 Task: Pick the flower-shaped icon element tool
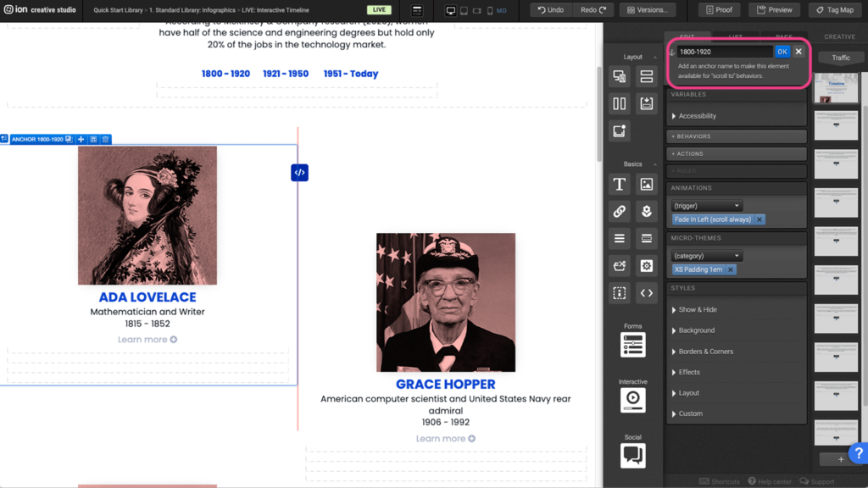coord(647,211)
